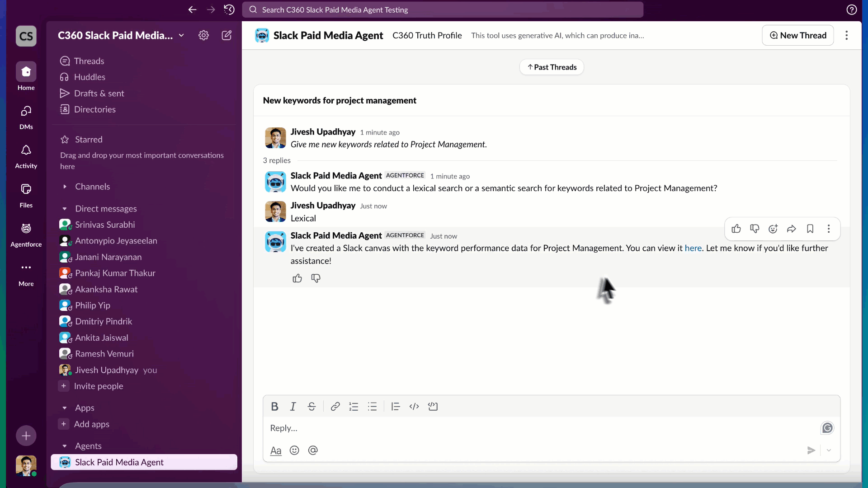Give thumbs up below agent reply

click(x=297, y=278)
